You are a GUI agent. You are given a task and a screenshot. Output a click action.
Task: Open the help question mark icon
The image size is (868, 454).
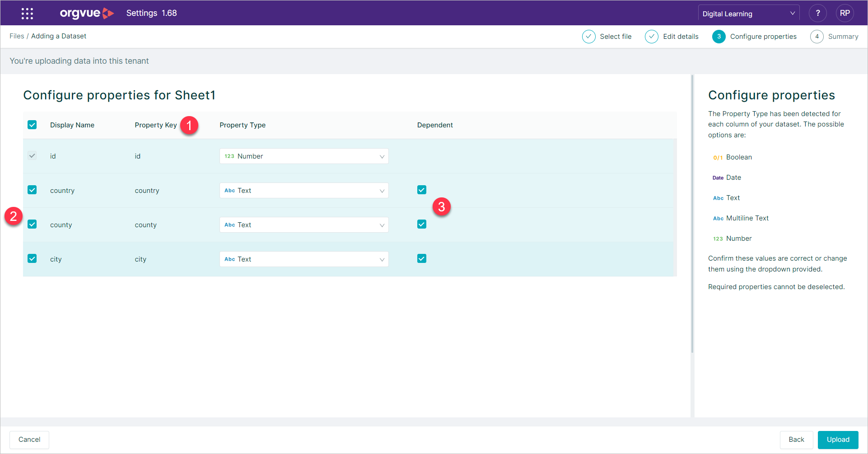pyautogui.click(x=817, y=14)
